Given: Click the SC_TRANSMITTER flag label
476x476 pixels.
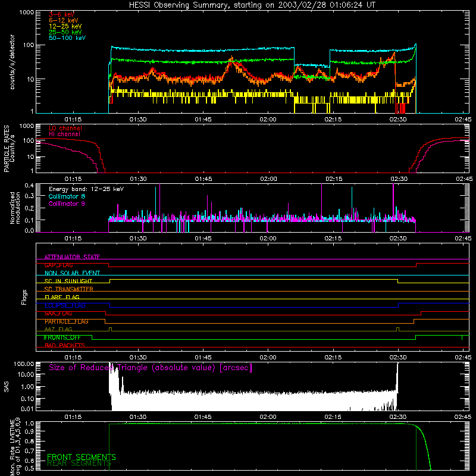Looking at the screenshot, I should coord(68,289).
